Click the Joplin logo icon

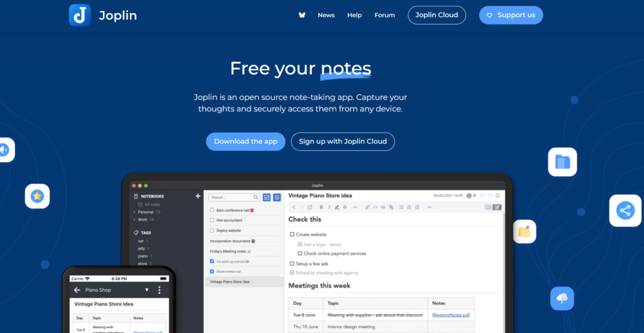tap(80, 15)
